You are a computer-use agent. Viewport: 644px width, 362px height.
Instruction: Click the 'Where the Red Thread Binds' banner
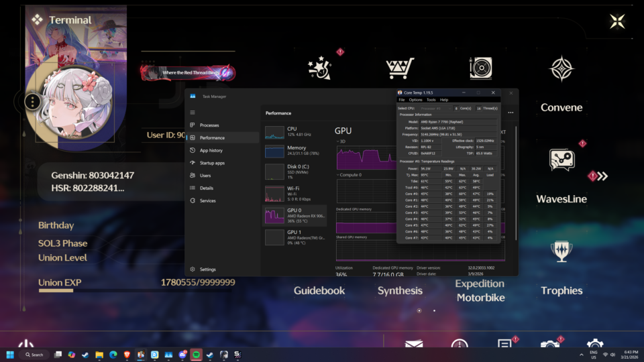188,72
